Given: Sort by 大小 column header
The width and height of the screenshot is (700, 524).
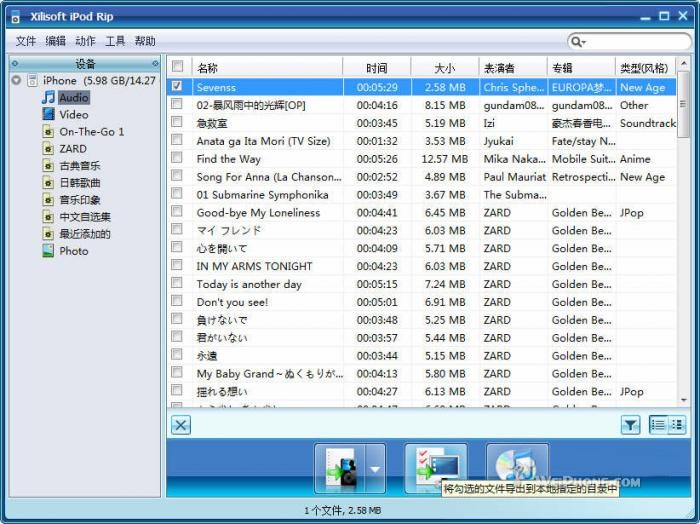Looking at the screenshot, I should click(445, 67).
